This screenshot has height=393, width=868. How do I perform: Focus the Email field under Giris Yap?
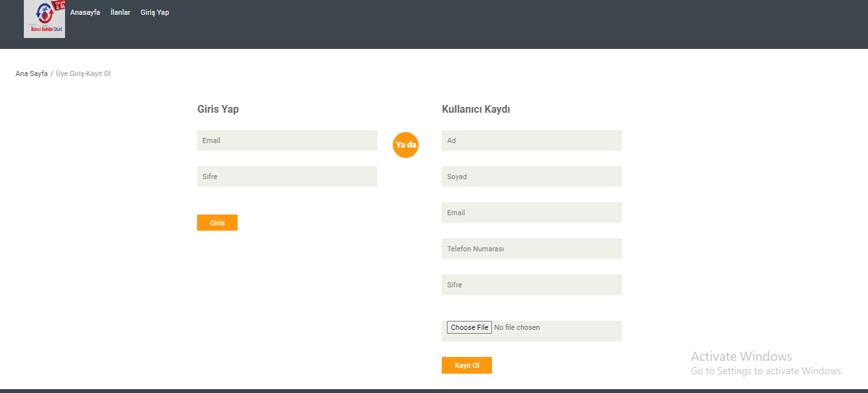pyautogui.click(x=287, y=140)
